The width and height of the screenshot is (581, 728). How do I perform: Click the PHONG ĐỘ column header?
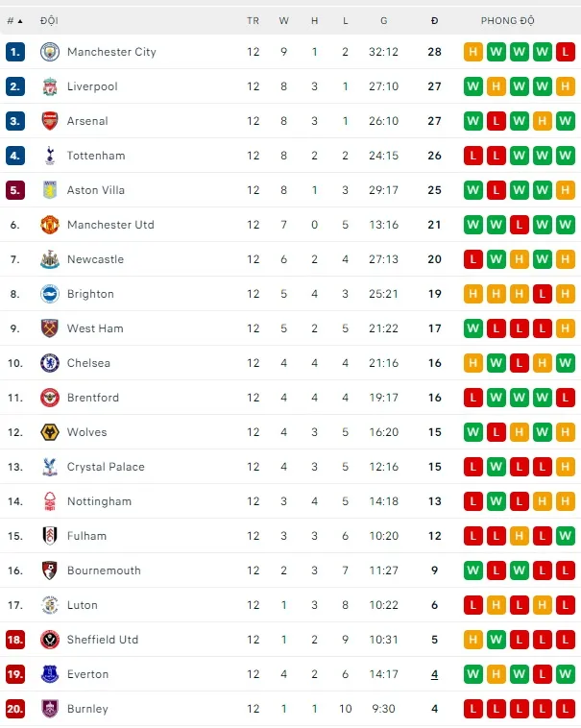508,20
